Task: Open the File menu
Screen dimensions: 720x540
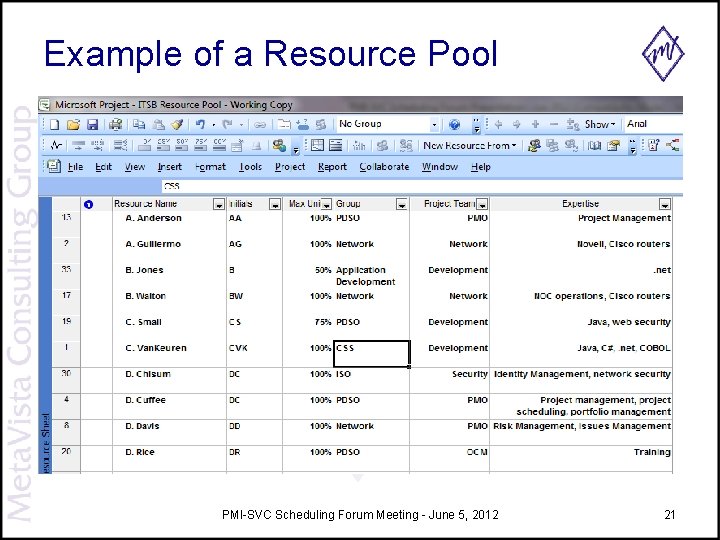Action: pos(75,167)
